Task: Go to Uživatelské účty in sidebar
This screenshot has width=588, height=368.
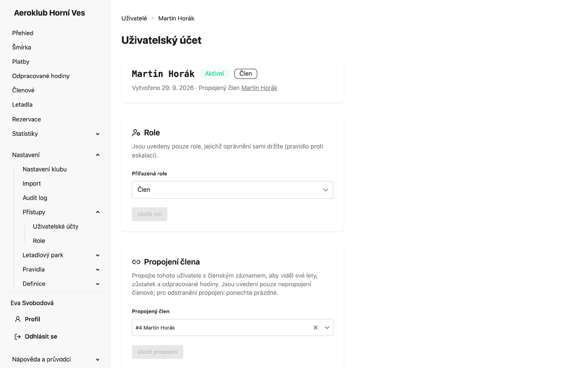Action: pyautogui.click(x=55, y=226)
